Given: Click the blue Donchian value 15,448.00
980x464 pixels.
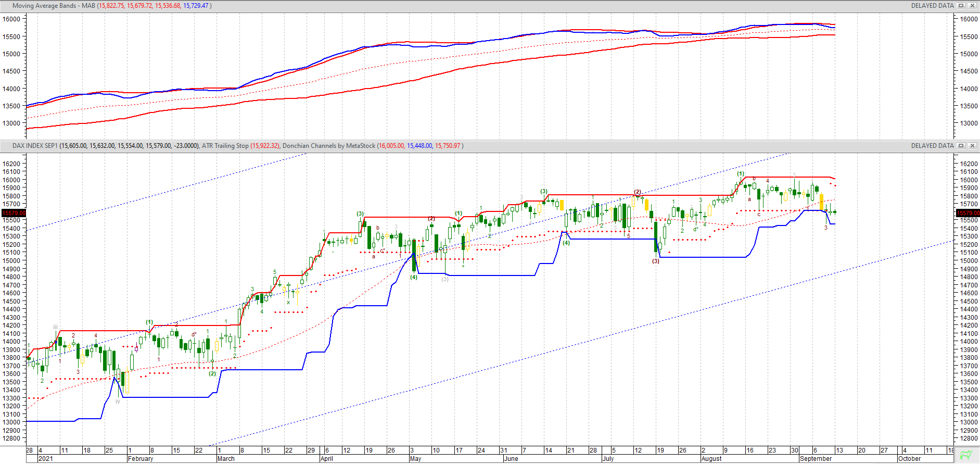Looking at the screenshot, I should (419, 146).
